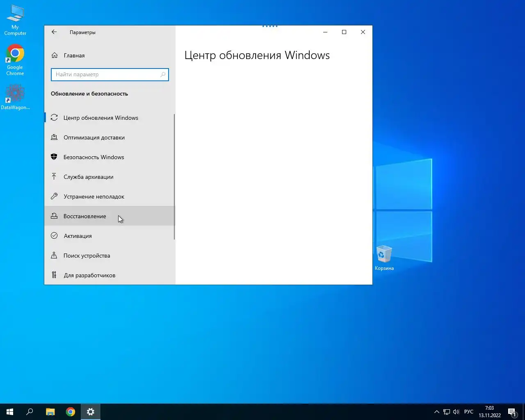Minimize the Параметры window
Viewport: 525px width, 420px height.
coord(325,32)
